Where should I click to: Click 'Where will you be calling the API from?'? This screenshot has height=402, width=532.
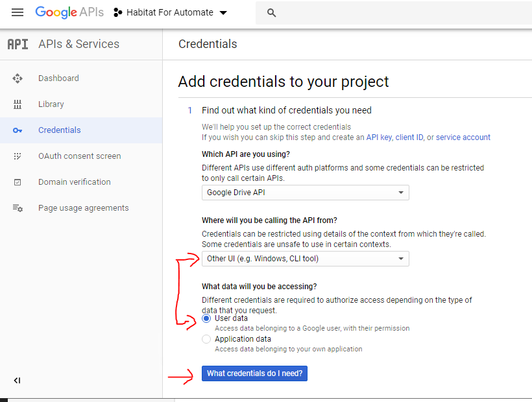coord(269,220)
